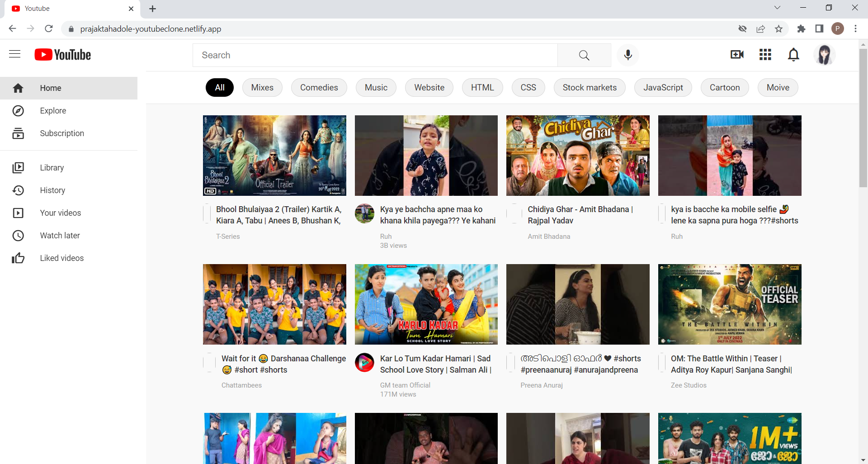Viewport: 868px width, 464px height.
Task: Select the Mixes filter chip
Action: tap(262, 88)
